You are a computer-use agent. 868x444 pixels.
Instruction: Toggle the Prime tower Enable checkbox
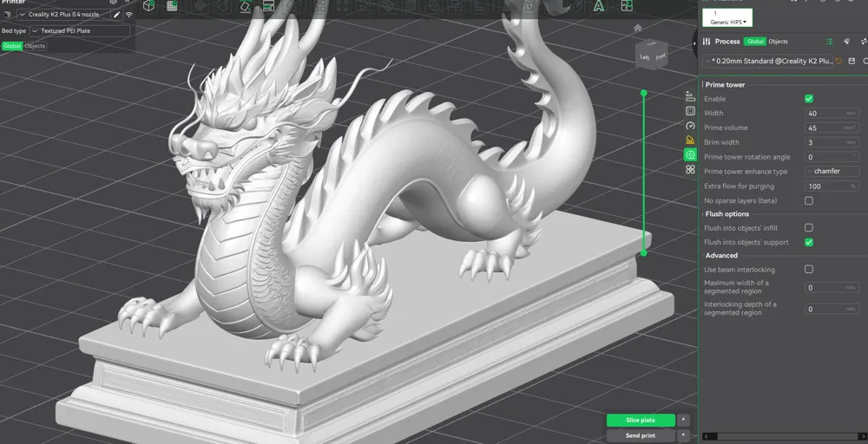[809, 98]
